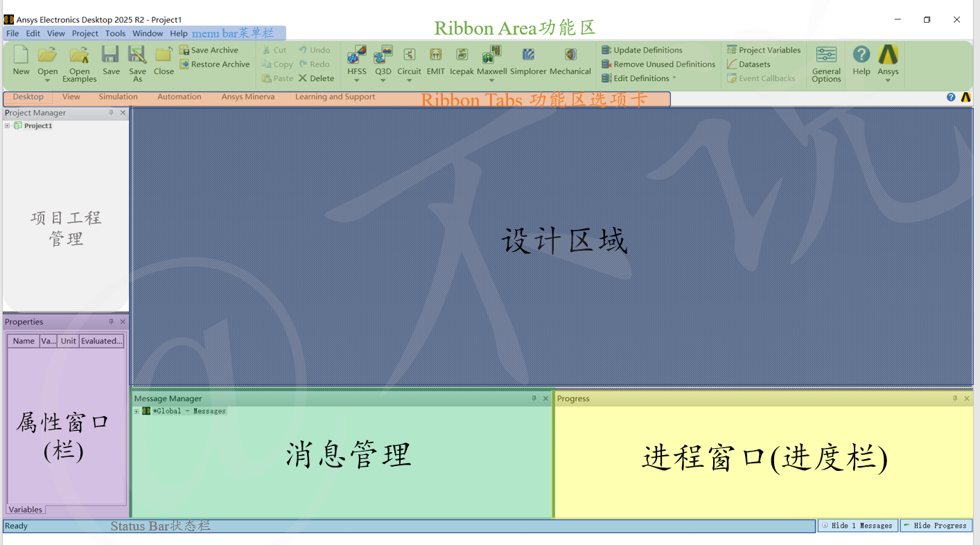Click the Circuit design icon
The width and height of the screenshot is (980, 545).
coord(409,55)
